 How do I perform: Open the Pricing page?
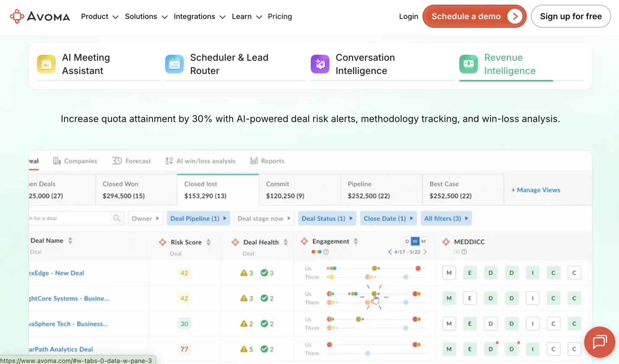click(280, 16)
